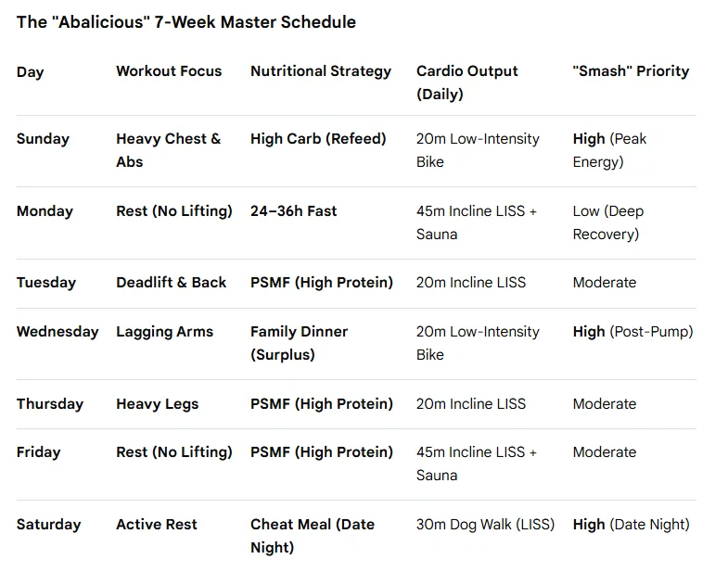The width and height of the screenshot is (728, 572).
Task: Select the 30m Dog Walk (LISS) cell
Action: point(485,525)
